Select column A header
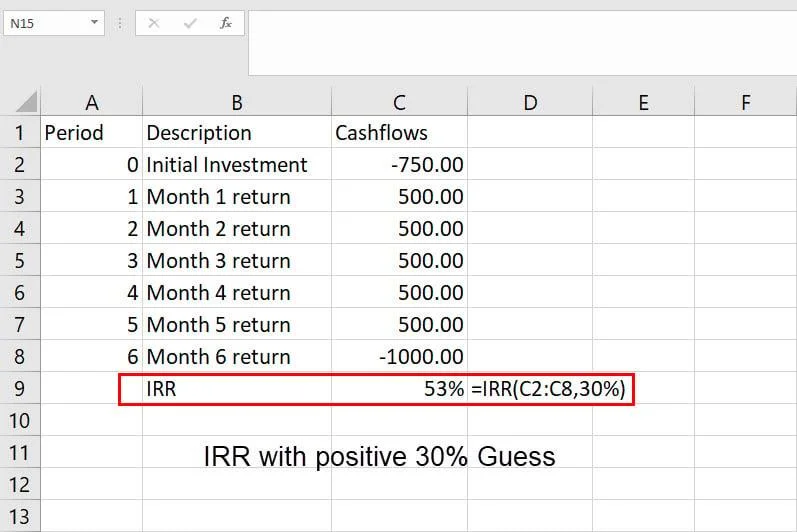Image resolution: width=797 pixels, height=532 pixels. 92,101
